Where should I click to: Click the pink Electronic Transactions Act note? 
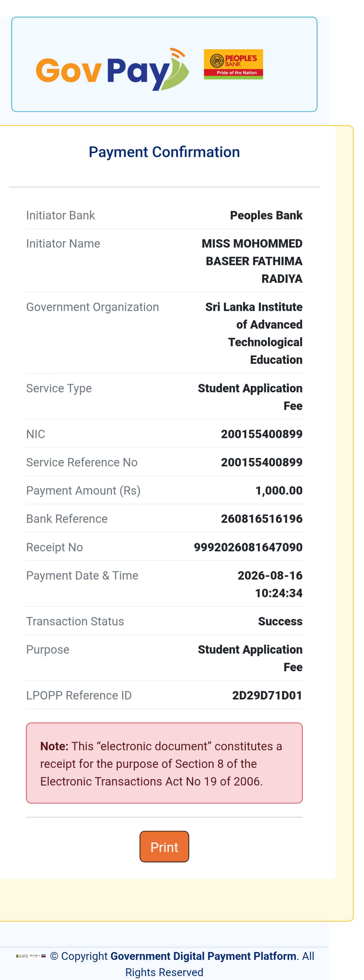coord(164,763)
